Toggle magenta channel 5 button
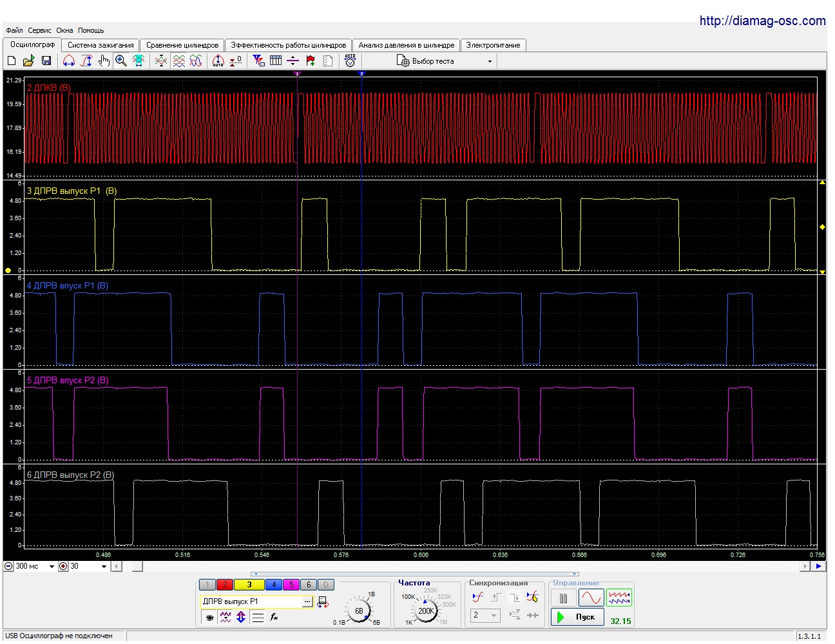The image size is (835, 644). (x=291, y=585)
